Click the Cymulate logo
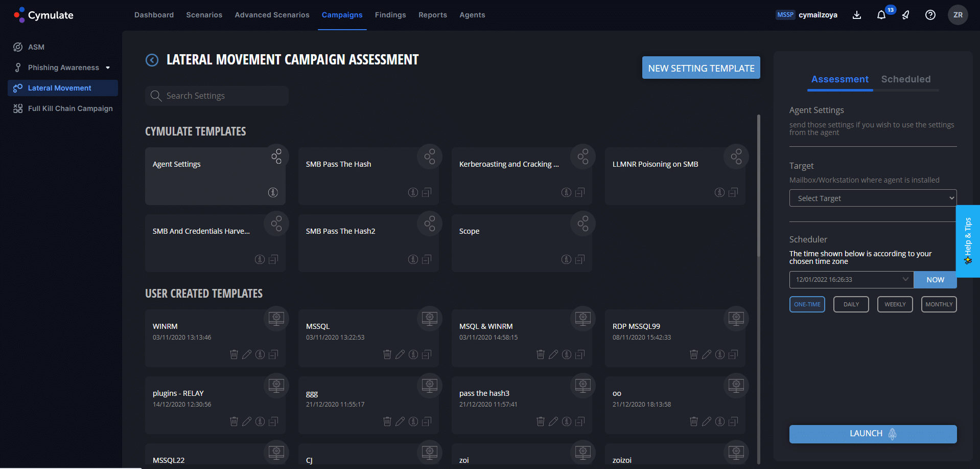This screenshot has height=469, width=980. [43, 15]
